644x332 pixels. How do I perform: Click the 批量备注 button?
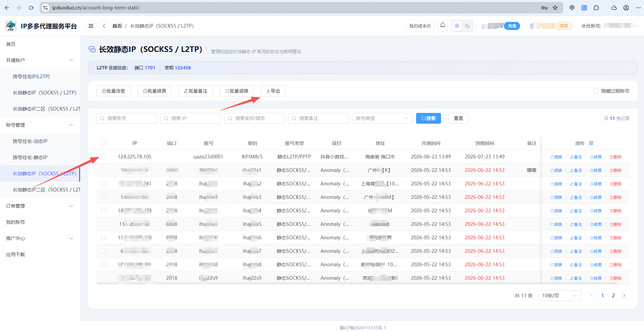tap(196, 91)
